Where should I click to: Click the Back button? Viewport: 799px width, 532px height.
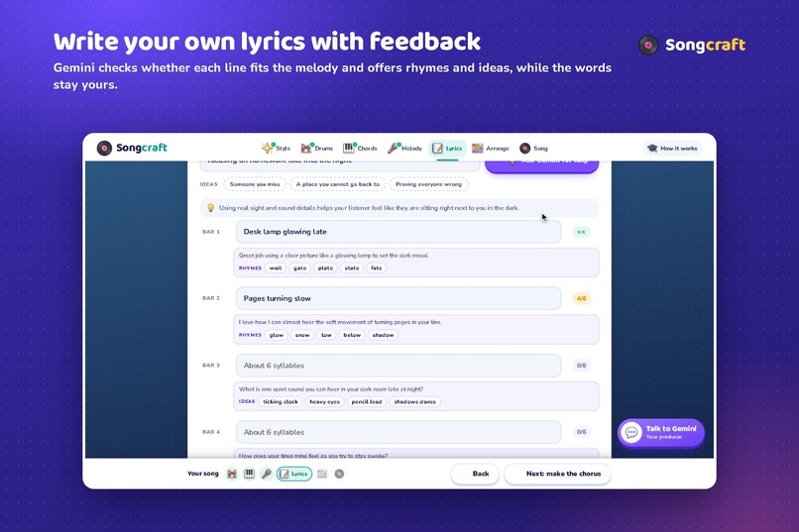click(x=475, y=474)
